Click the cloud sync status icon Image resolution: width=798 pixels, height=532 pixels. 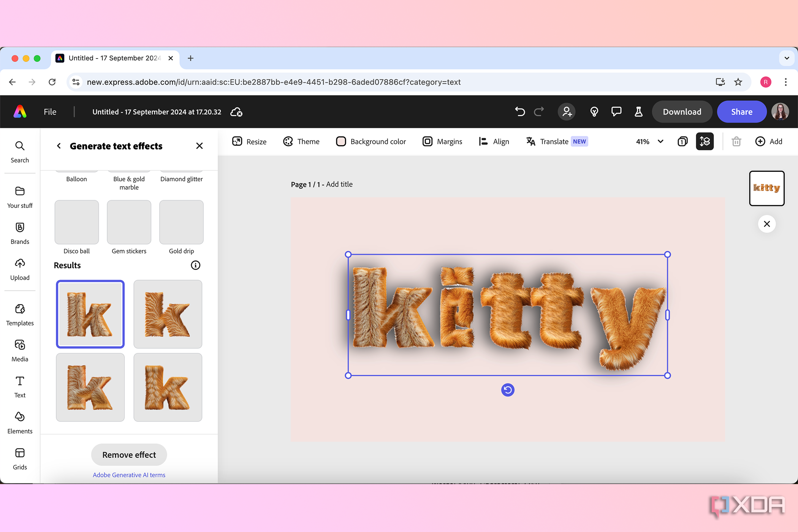[x=236, y=112]
